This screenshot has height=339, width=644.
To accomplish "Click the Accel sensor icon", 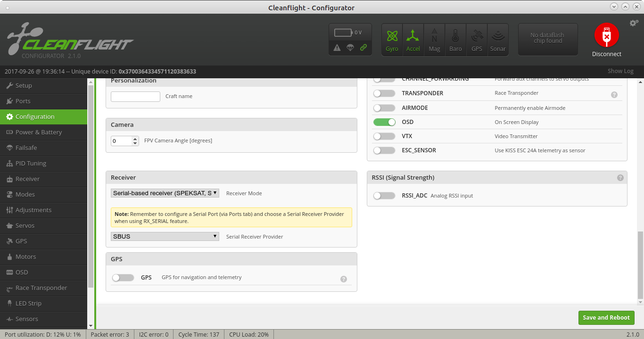I will point(413,40).
